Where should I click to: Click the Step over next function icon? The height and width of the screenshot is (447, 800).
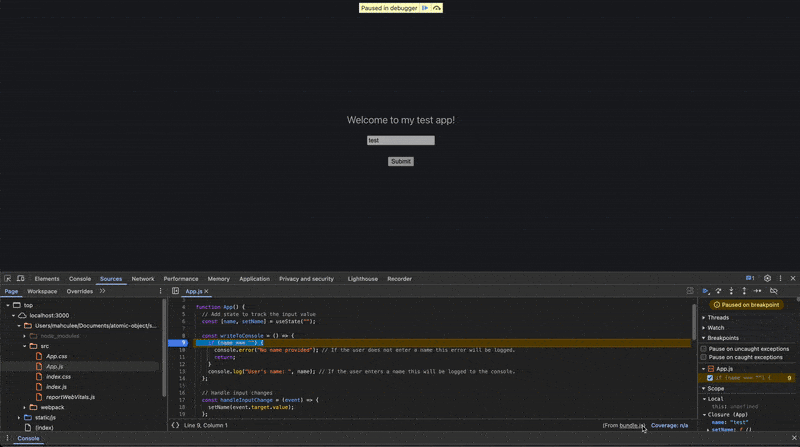click(718, 291)
